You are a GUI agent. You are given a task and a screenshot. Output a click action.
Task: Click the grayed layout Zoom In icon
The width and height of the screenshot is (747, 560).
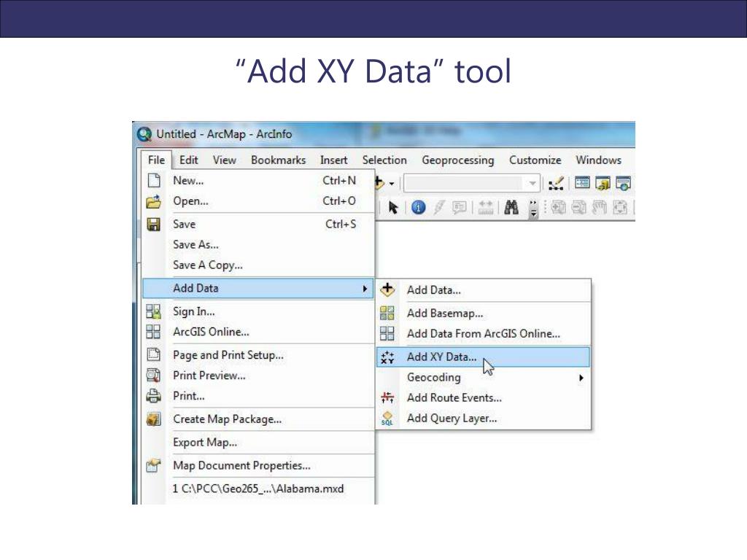tap(558, 208)
